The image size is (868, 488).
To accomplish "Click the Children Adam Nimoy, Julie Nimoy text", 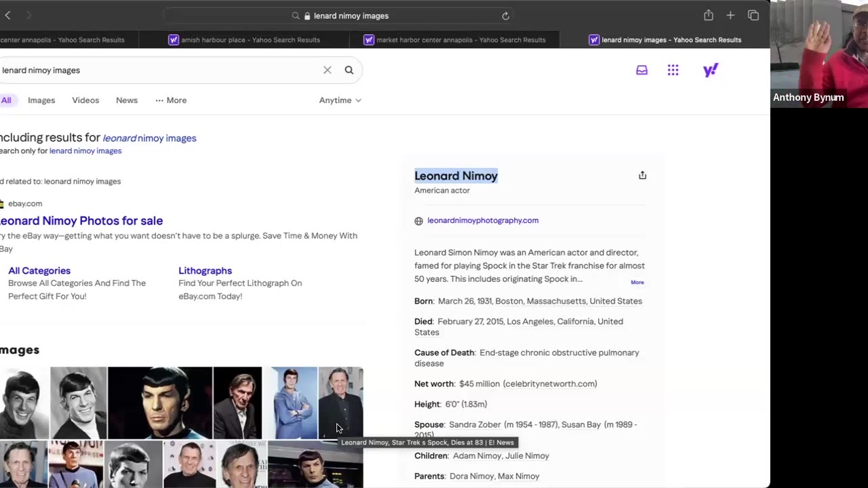I will click(481, 455).
